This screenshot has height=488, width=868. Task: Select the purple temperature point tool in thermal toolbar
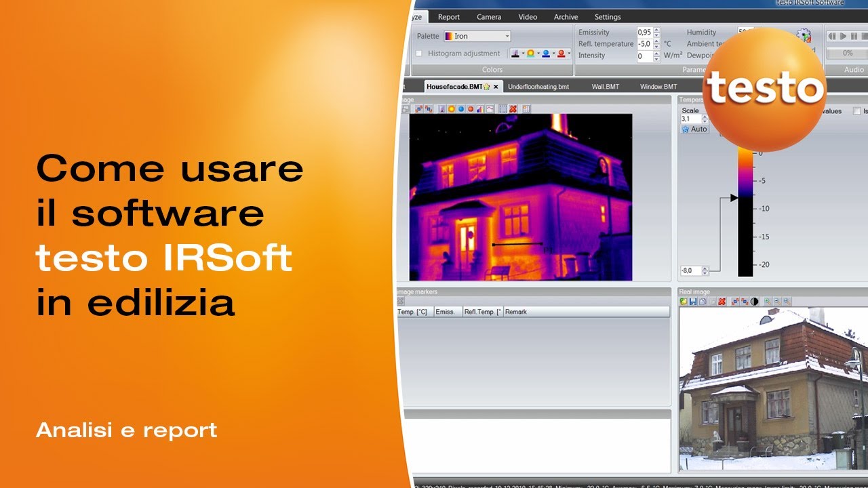pyautogui.click(x=442, y=109)
